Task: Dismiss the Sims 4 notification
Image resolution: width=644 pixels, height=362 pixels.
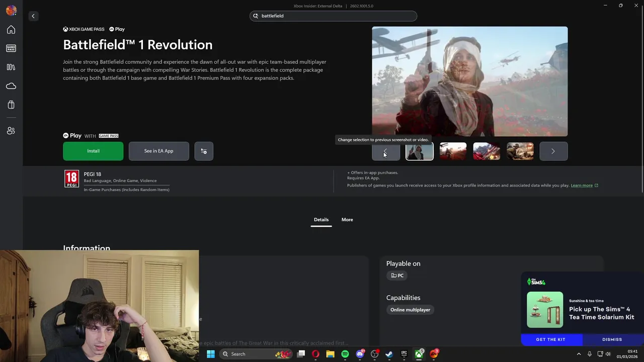Action: [x=612, y=339]
